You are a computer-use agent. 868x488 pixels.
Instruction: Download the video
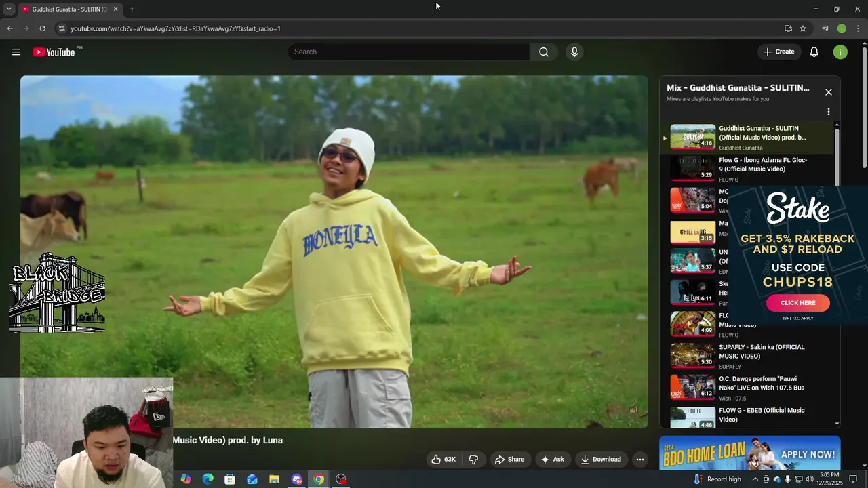coord(601,460)
